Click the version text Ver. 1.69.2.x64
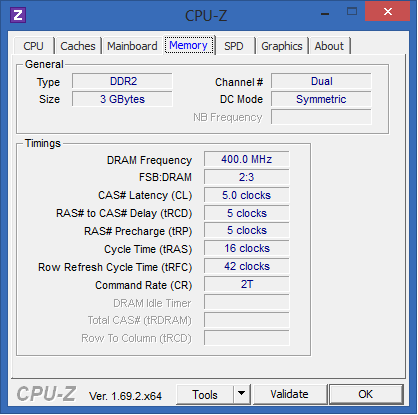 tap(125, 396)
